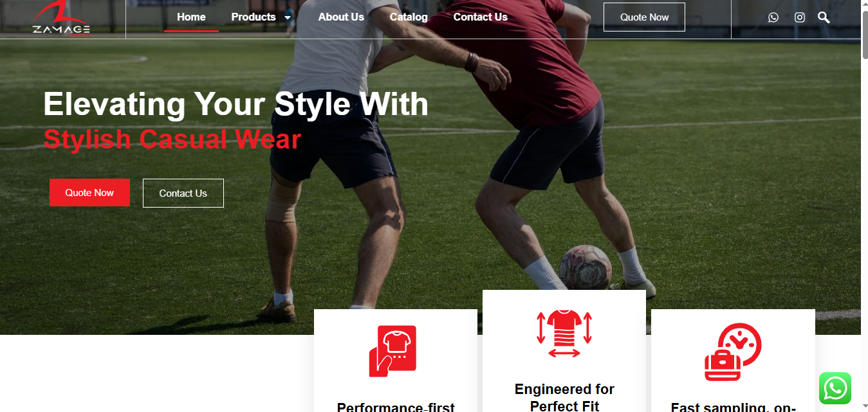The width and height of the screenshot is (868, 412).
Task: Click the floating green WhatsApp chat button
Action: coord(835,388)
